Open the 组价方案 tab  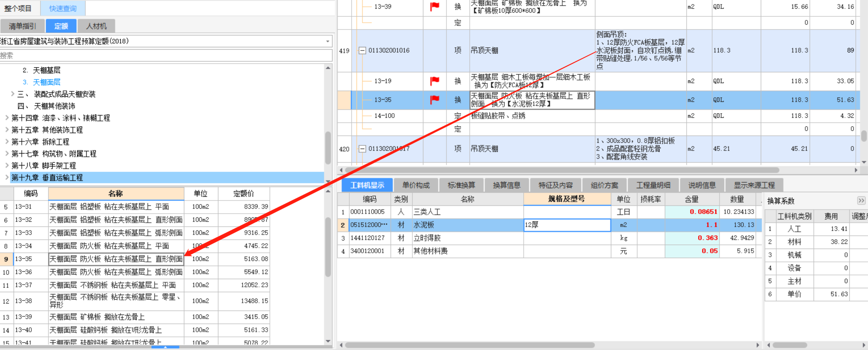point(604,185)
